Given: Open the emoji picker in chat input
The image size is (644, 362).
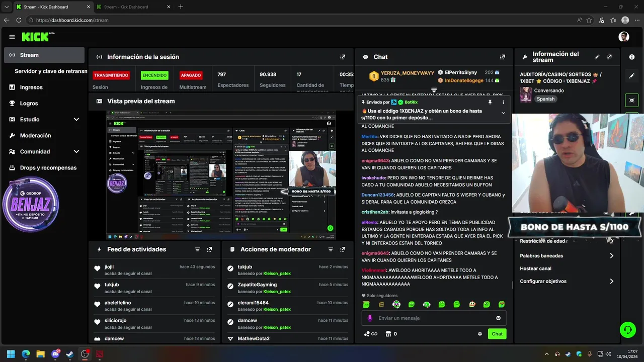Looking at the screenshot, I should click(x=499, y=318).
